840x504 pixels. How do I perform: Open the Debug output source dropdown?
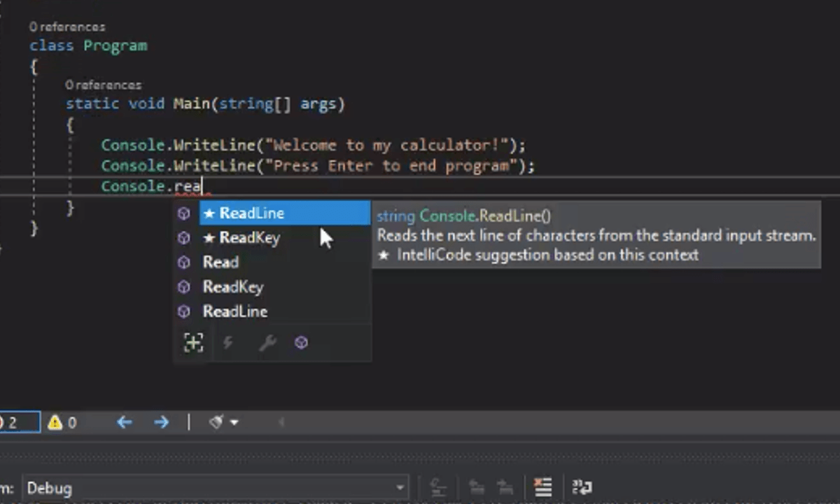[216, 488]
